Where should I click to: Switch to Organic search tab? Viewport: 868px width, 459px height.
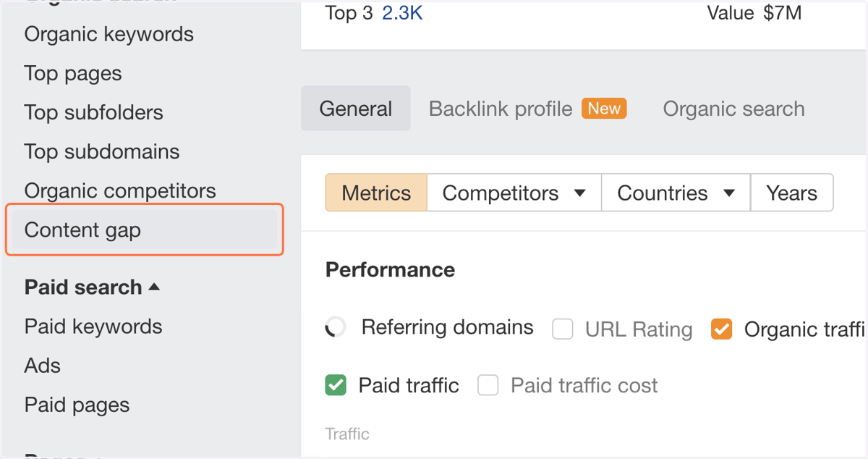pyautogui.click(x=733, y=109)
